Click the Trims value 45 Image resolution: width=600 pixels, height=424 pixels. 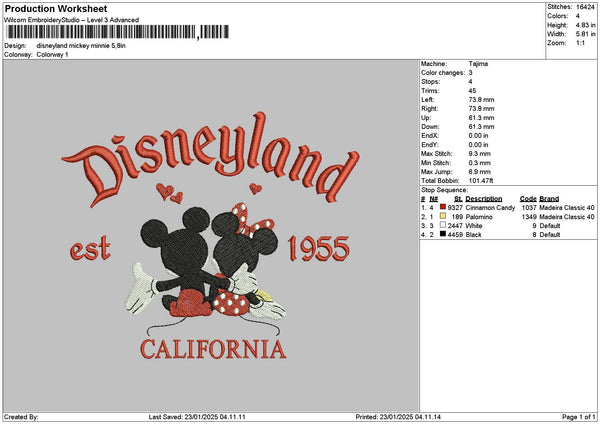pyautogui.click(x=472, y=91)
